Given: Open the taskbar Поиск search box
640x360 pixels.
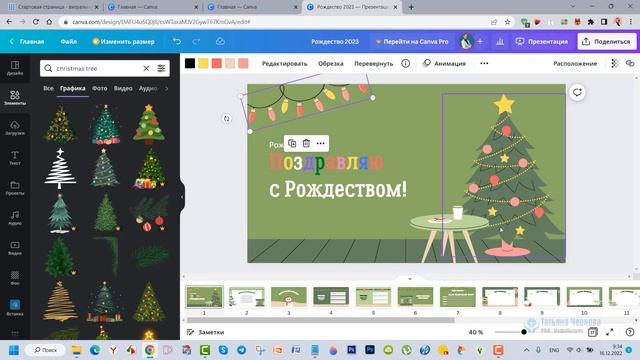Looking at the screenshot, I should pyautogui.click(x=45, y=350).
